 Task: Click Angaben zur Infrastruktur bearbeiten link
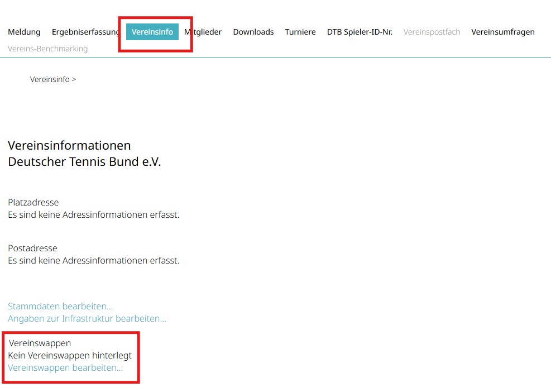[x=87, y=318]
